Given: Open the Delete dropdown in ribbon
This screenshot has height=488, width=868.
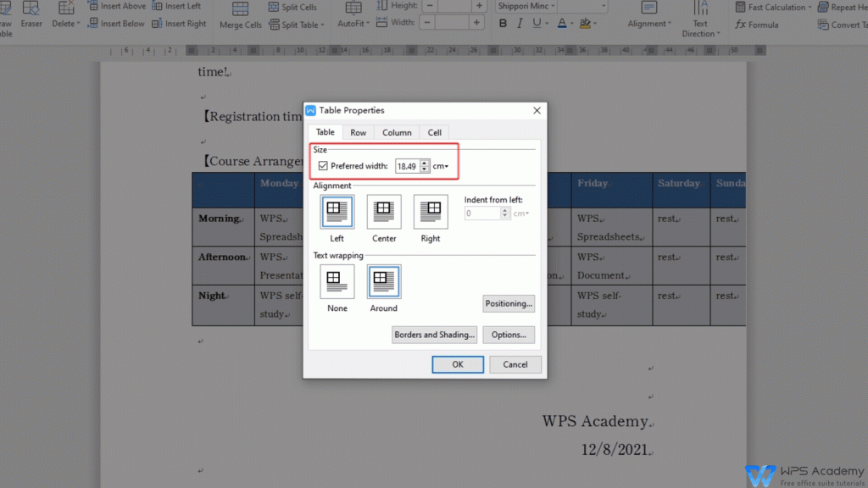Looking at the screenshot, I should point(66,15).
